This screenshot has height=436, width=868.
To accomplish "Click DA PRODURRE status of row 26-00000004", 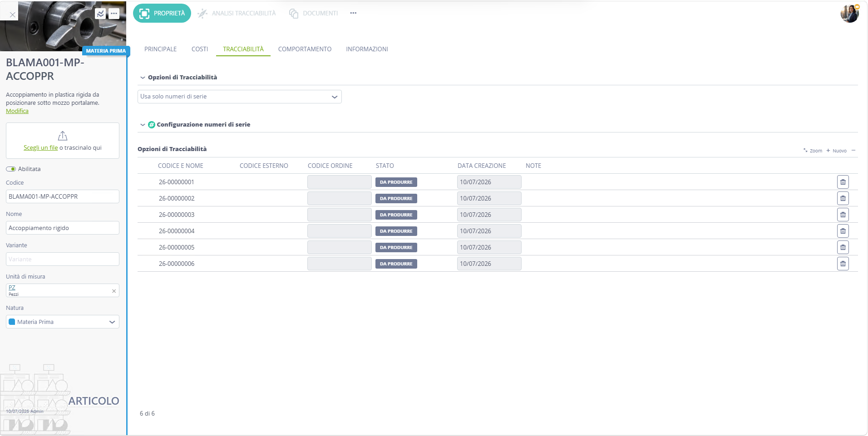I will tap(396, 231).
